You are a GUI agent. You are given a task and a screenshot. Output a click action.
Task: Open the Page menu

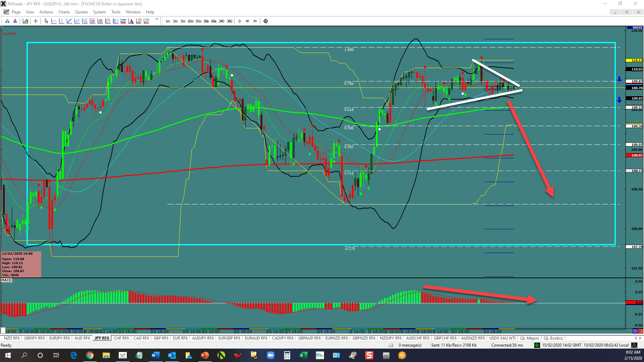click(16, 12)
